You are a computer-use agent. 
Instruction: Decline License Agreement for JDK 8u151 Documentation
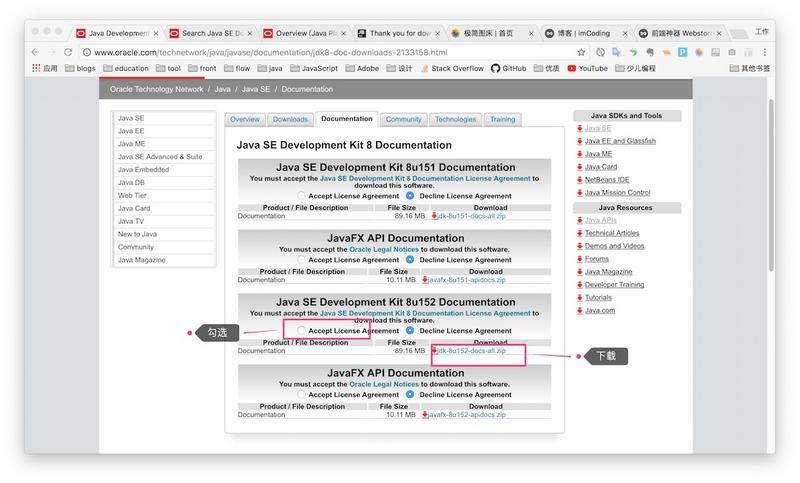[410, 196]
